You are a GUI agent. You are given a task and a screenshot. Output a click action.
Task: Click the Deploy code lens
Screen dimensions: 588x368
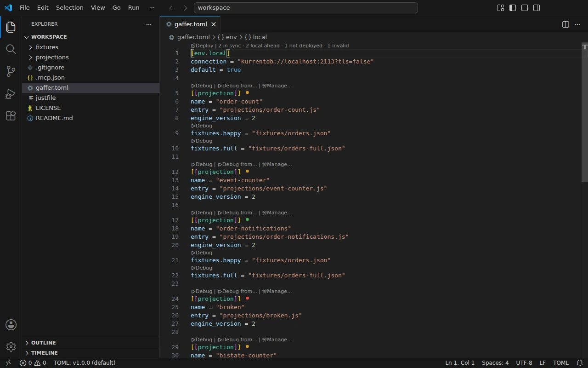(202, 46)
